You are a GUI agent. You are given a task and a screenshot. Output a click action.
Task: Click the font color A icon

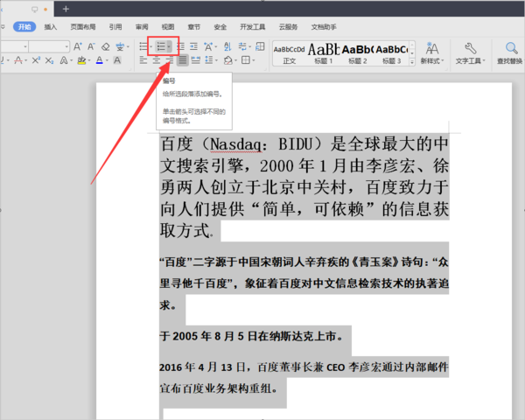(x=99, y=60)
